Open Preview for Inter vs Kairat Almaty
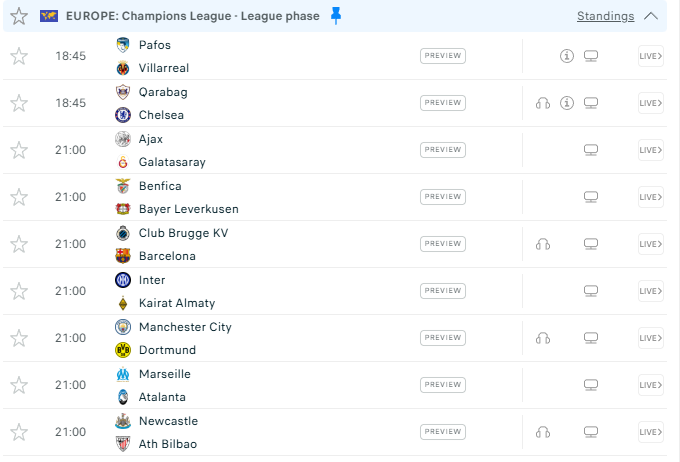Image resolution: width=680 pixels, height=462 pixels. (x=443, y=291)
